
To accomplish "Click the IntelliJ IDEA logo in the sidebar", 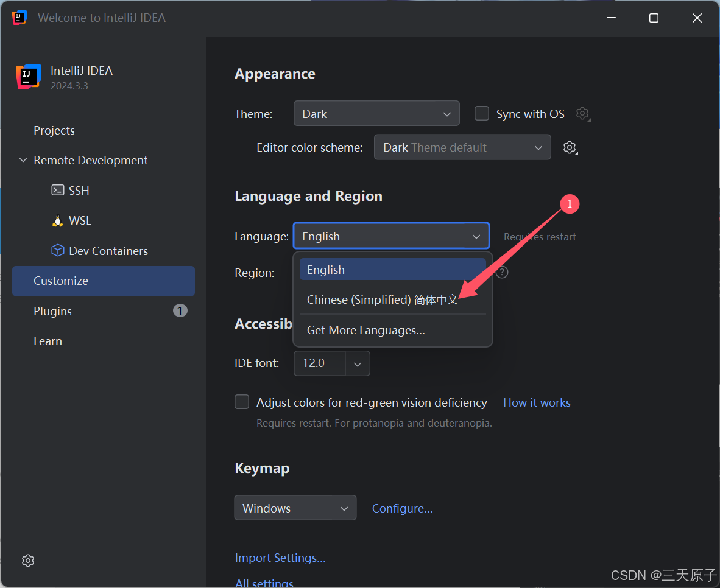I will (x=29, y=77).
